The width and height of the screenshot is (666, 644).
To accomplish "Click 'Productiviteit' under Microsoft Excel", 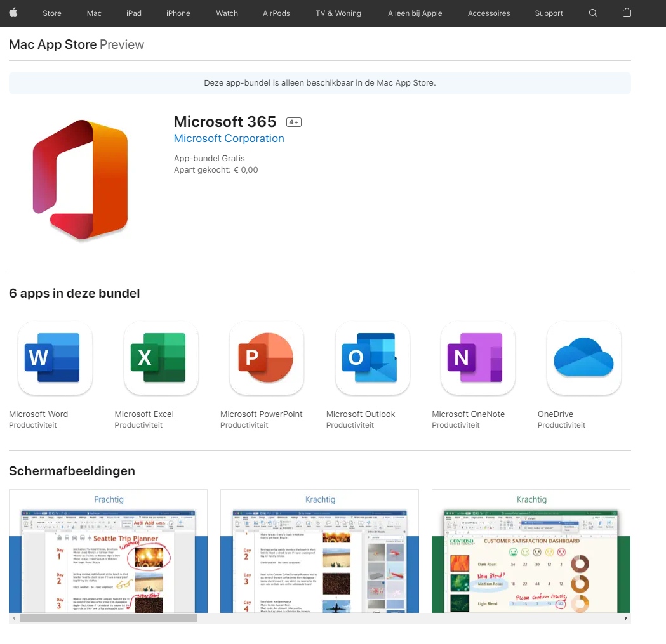I will [x=138, y=425].
